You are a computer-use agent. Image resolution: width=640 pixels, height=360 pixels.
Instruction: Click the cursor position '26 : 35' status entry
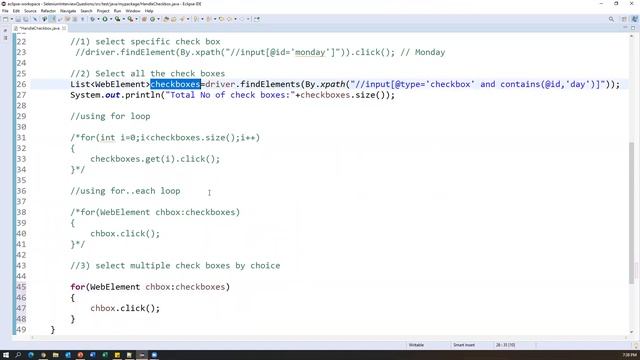505,345
